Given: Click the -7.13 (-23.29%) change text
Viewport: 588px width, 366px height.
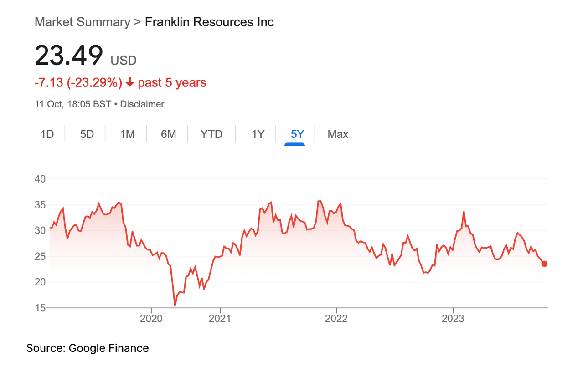Looking at the screenshot, I should point(78,83).
